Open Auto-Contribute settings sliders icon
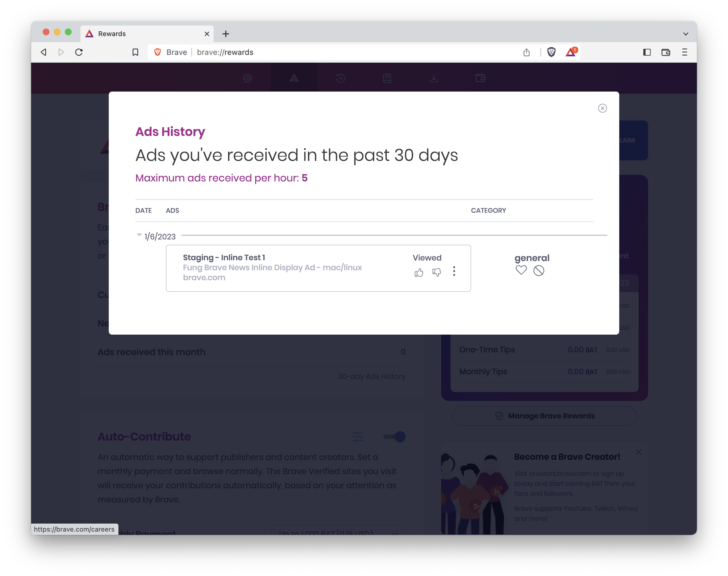 [x=357, y=437]
